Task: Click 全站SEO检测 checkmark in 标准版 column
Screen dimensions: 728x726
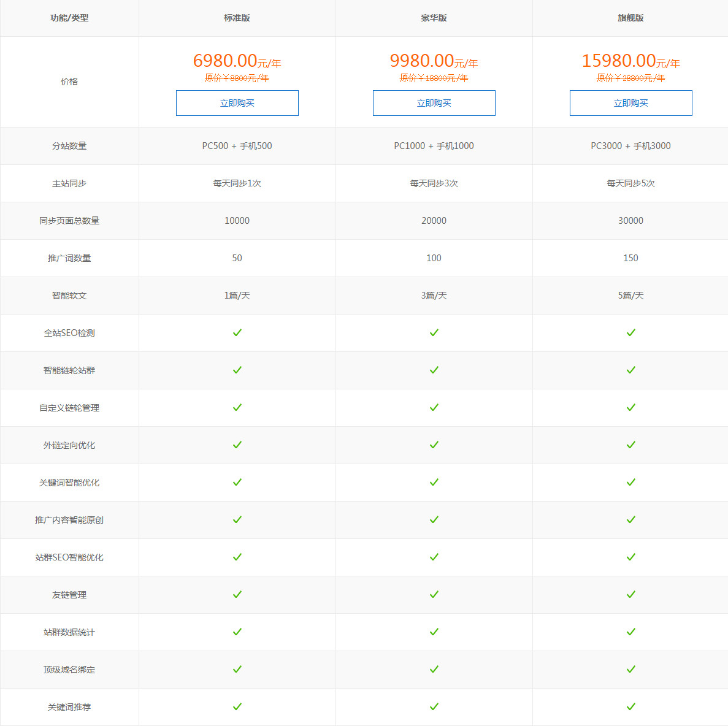Action: pyautogui.click(x=237, y=332)
